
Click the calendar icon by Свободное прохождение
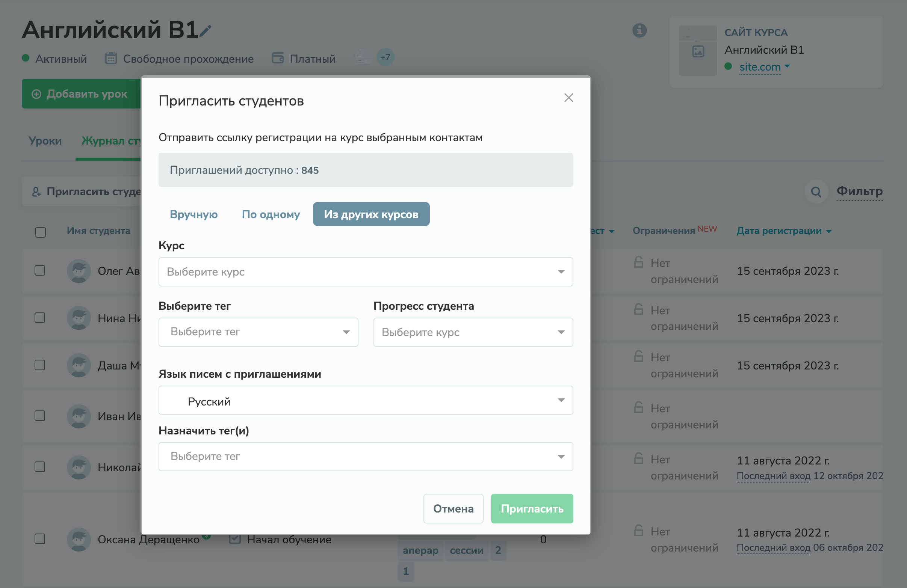110,58
